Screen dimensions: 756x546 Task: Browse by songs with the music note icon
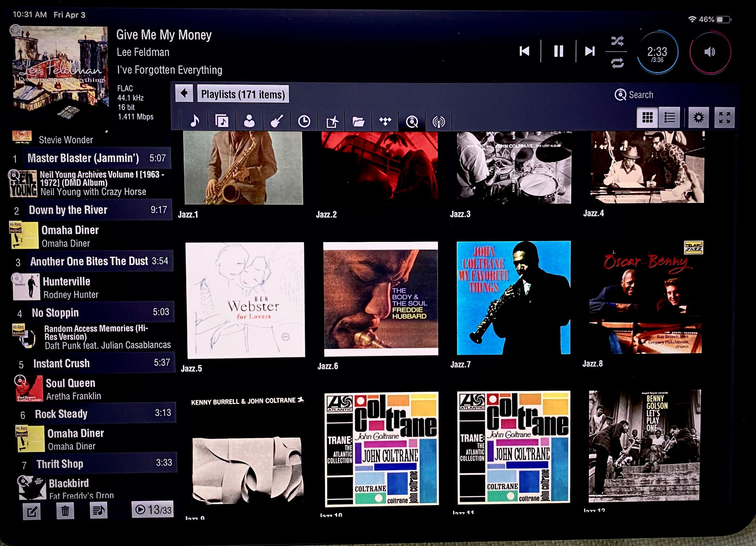point(195,121)
